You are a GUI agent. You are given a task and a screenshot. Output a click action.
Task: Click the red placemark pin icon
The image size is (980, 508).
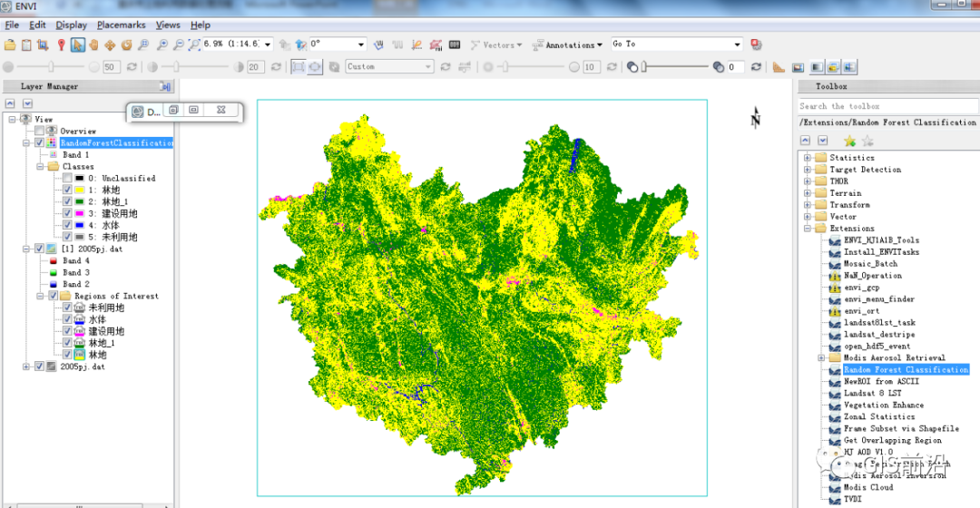click(x=61, y=45)
